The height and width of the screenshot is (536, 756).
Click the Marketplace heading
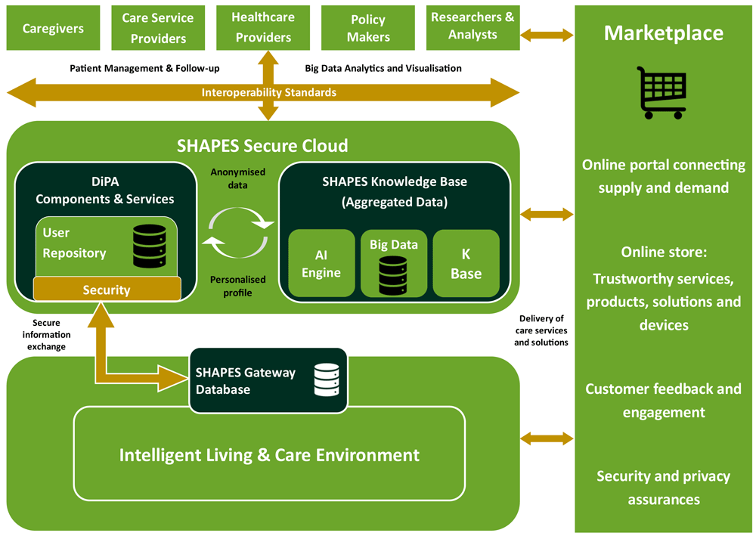point(664,33)
